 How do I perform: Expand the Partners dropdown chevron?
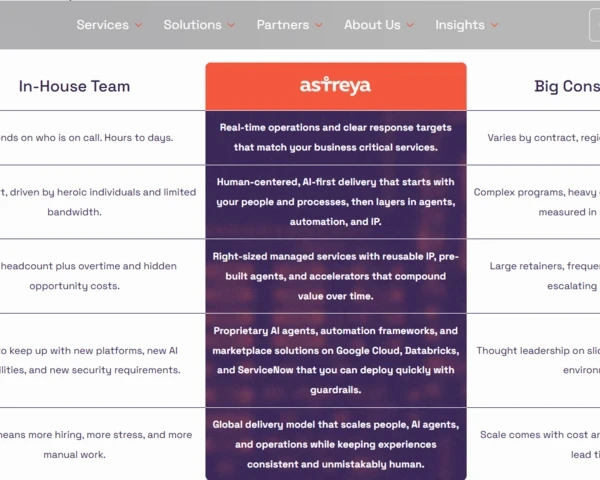(x=319, y=25)
